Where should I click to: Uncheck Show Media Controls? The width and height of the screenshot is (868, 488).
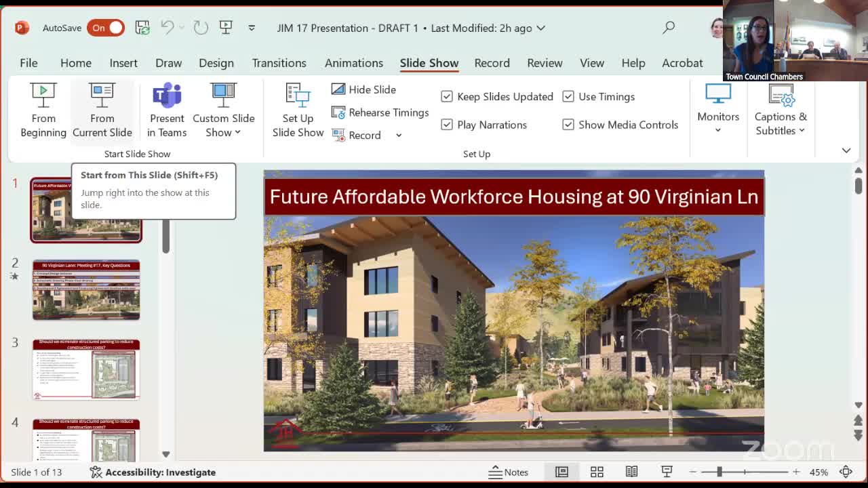tap(568, 125)
